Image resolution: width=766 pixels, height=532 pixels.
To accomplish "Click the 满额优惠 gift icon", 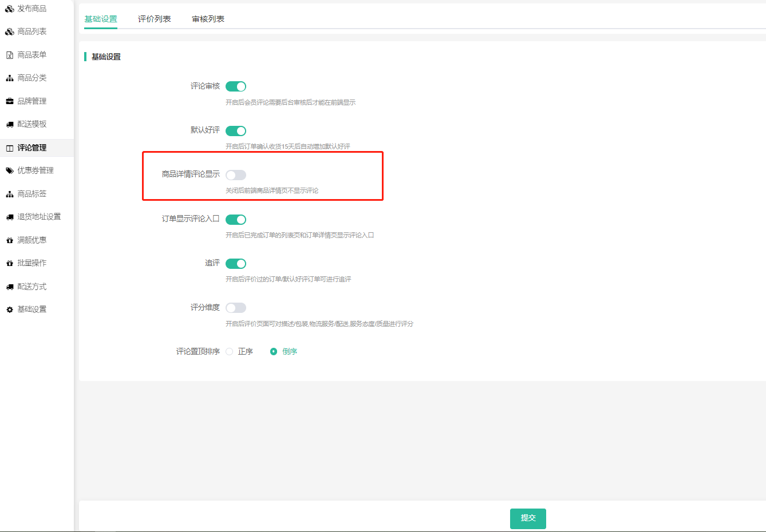I will (10, 240).
